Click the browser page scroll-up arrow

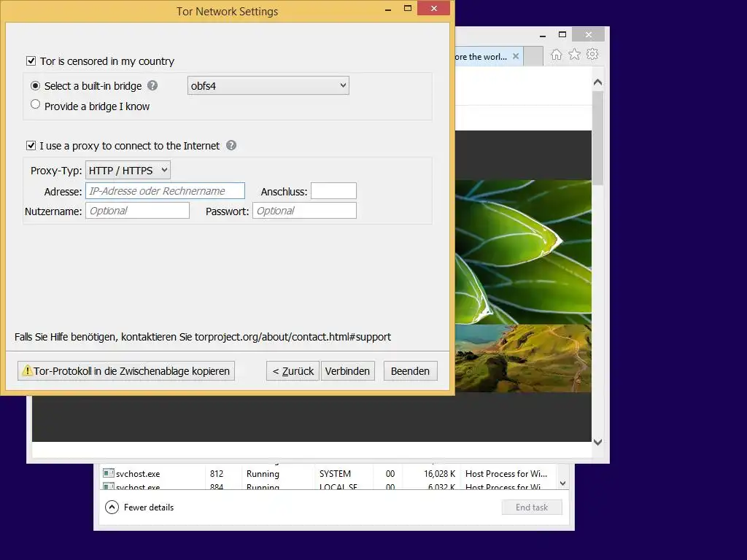(598, 82)
